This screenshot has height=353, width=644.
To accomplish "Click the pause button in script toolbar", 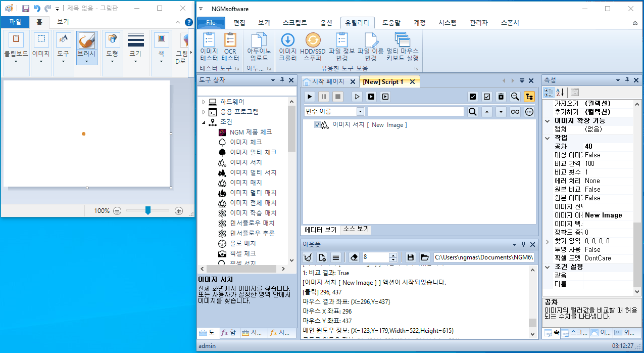I will coord(324,97).
